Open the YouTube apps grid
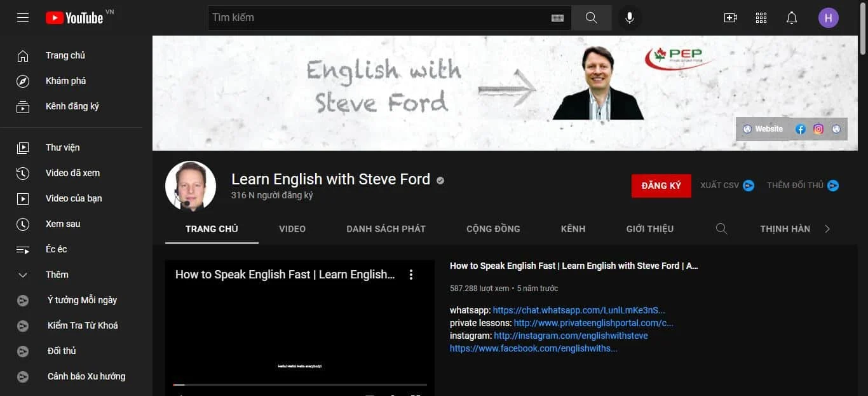Screen dimensions: 868x396 [x=761, y=18]
